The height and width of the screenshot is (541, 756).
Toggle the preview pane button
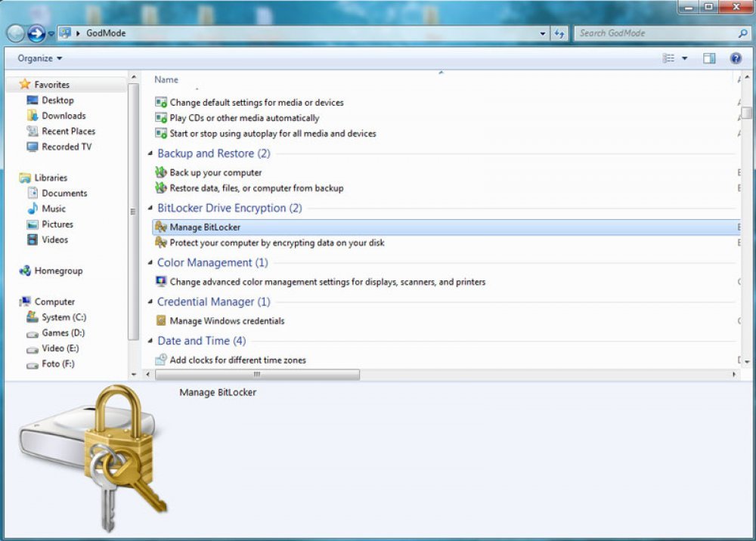click(709, 58)
